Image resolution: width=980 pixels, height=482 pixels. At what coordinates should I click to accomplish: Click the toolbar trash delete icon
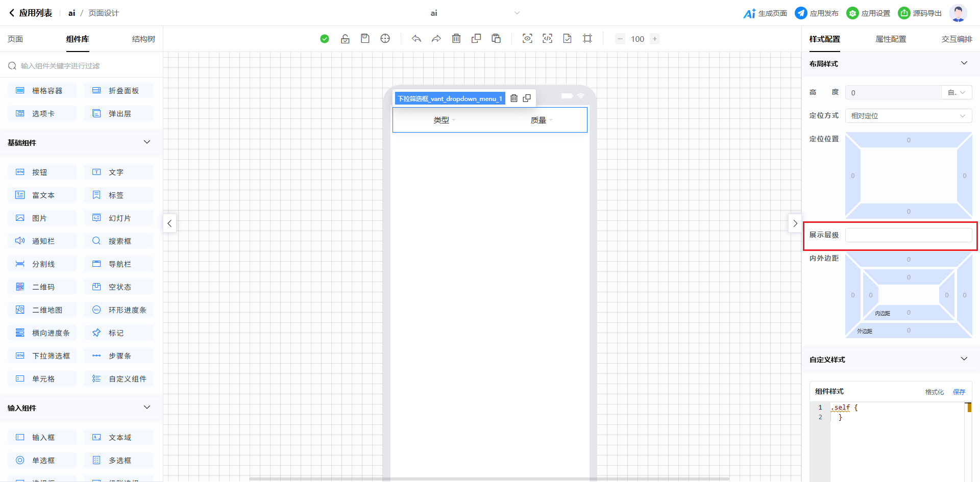[x=456, y=39]
